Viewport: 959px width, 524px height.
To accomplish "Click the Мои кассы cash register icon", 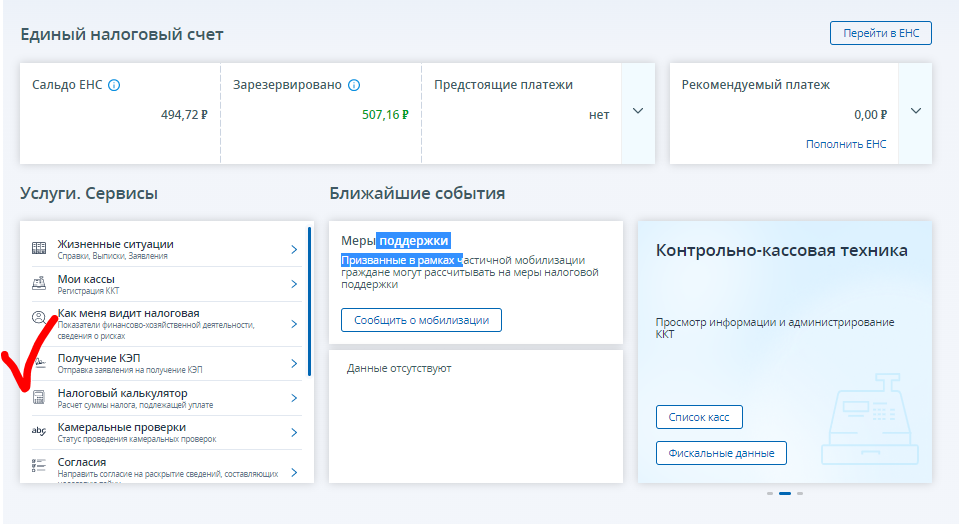I will tap(39, 283).
